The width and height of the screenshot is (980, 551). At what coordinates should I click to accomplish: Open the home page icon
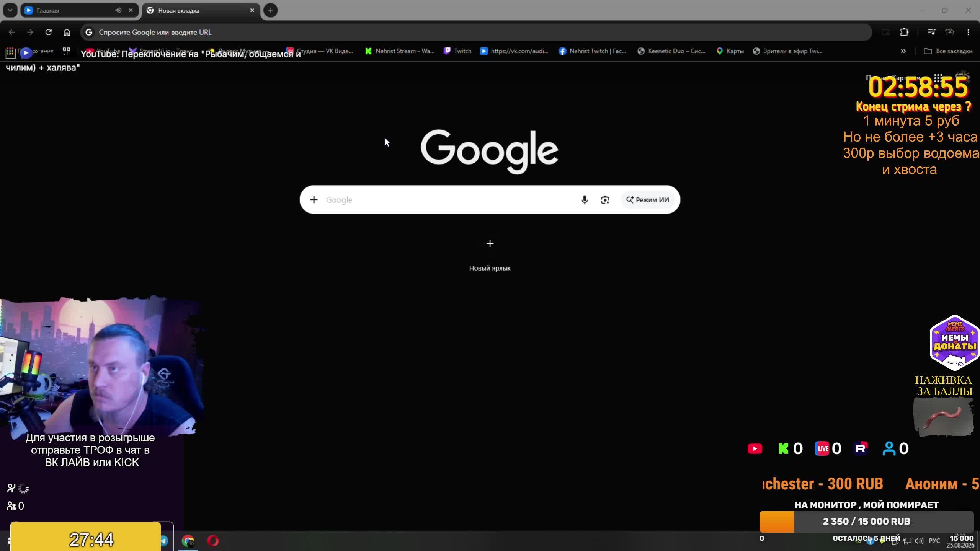point(67,32)
